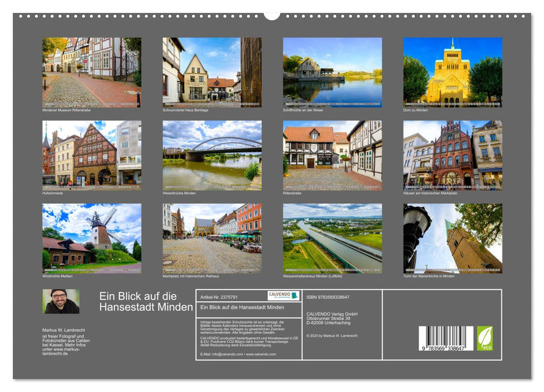Click the caption 'Windmühle Meißen'
This screenshot has width=544, height=392.
pyautogui.click(x=57, y=277)
